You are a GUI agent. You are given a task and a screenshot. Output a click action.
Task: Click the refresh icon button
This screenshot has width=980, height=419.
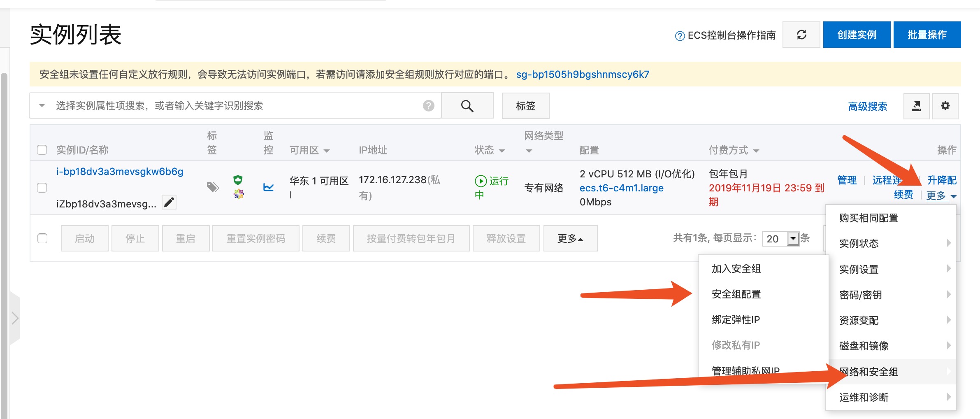(x=801, y=35)
